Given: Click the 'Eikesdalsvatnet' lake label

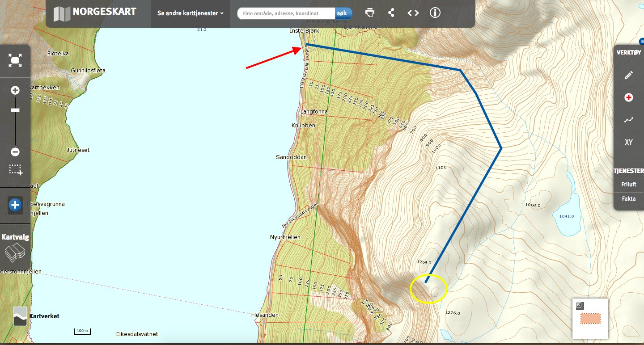Looking at the screenshot, I should click(x=137, y=334).
